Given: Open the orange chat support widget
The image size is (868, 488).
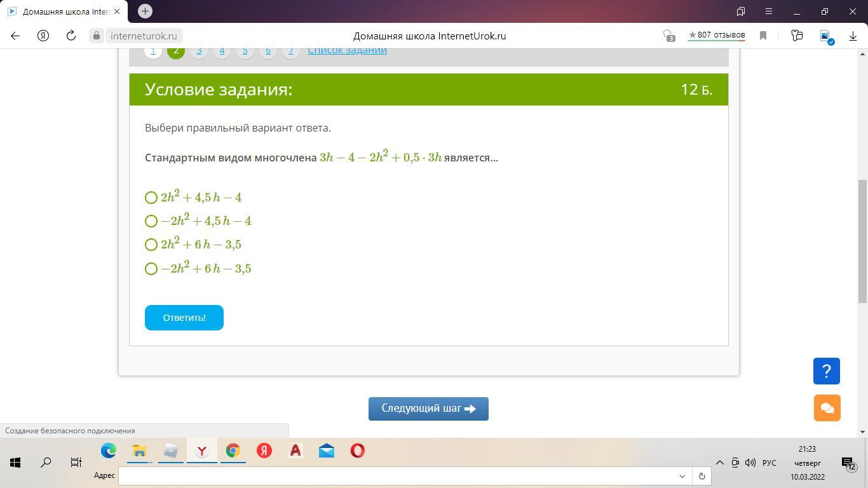Looking at the screenshot, I should tap(827, 408).
